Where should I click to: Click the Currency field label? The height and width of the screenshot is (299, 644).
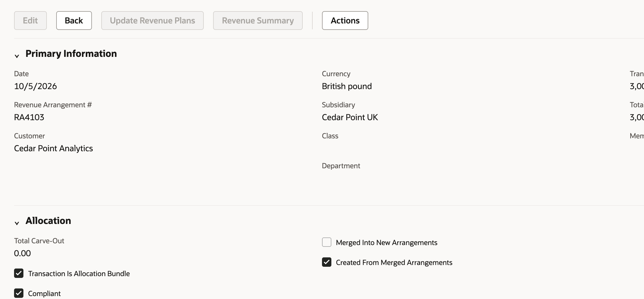click(x=336, y=74)
